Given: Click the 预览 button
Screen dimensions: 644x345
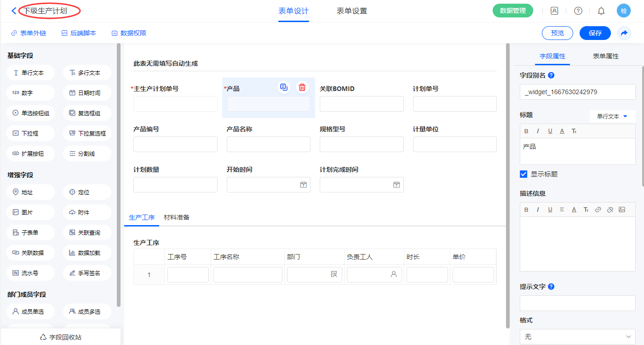Looking at the screenshot, I should 558,33.
